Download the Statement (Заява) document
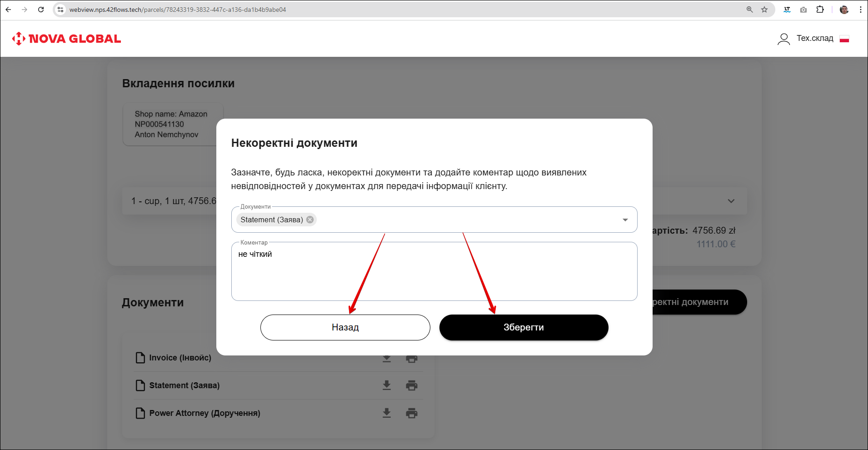Image resolution: width=868 pixels, height=450 pixels. pyautogui.click(x=387, y=385)
